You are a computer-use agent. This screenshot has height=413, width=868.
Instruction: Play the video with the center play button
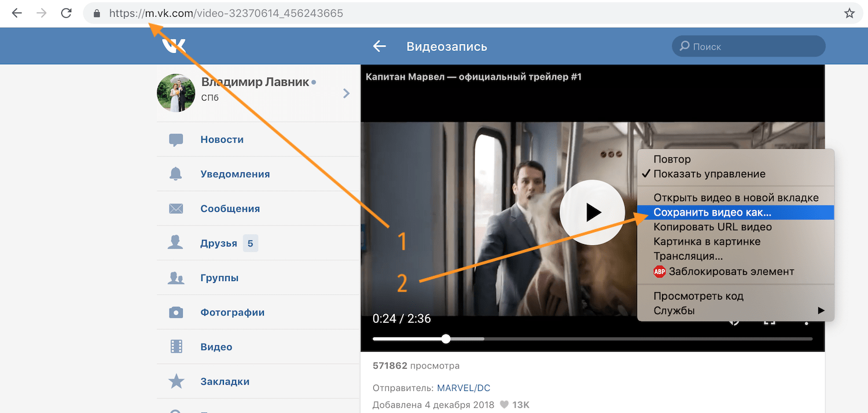tap(592, 212)
